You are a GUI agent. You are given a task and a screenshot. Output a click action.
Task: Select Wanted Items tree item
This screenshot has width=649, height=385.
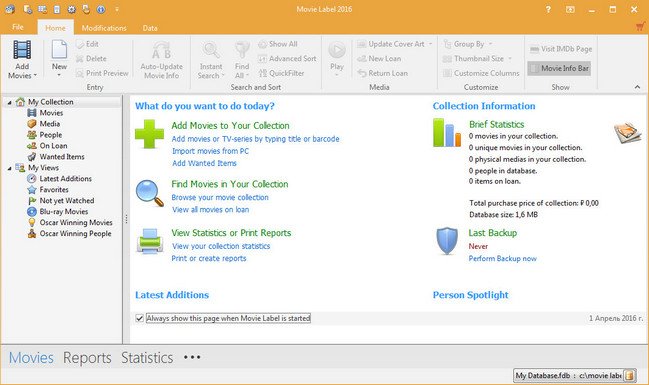click(x=56, y=157)
